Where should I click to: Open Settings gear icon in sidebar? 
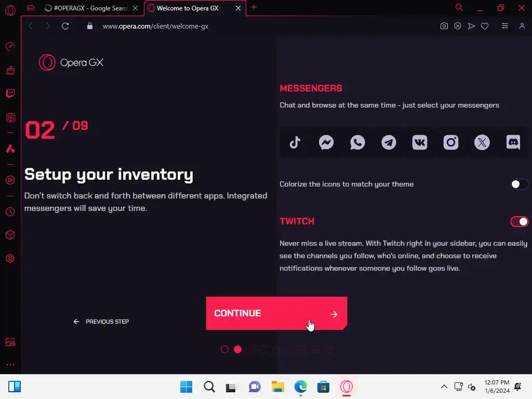pyautogui.click(x=10, y=259)
